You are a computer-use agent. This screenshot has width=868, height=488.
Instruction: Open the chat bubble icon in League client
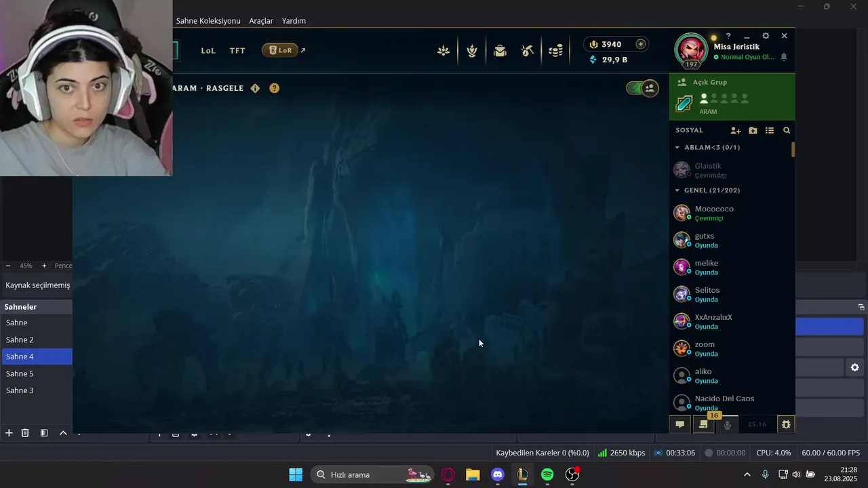679,424
